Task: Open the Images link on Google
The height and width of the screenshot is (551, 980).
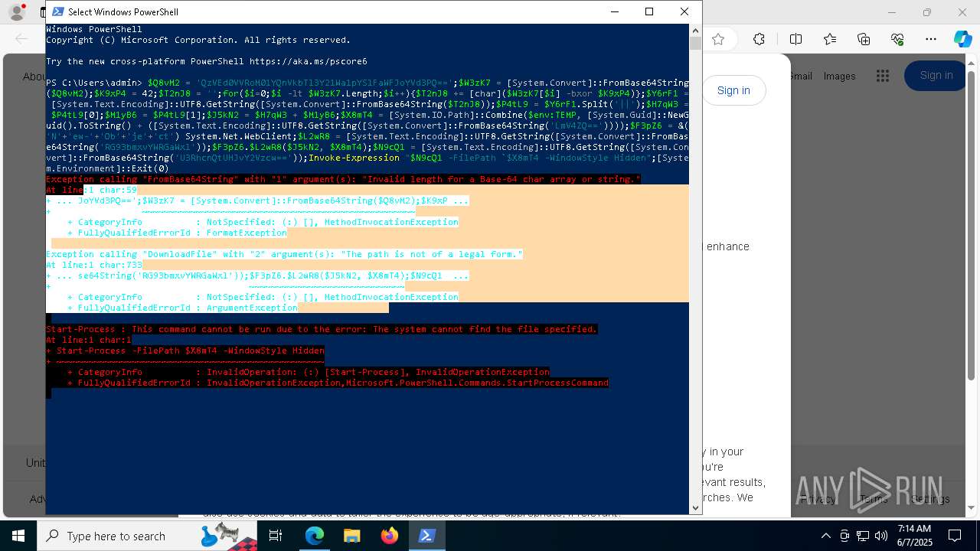Action: click(x=839, y=76)
